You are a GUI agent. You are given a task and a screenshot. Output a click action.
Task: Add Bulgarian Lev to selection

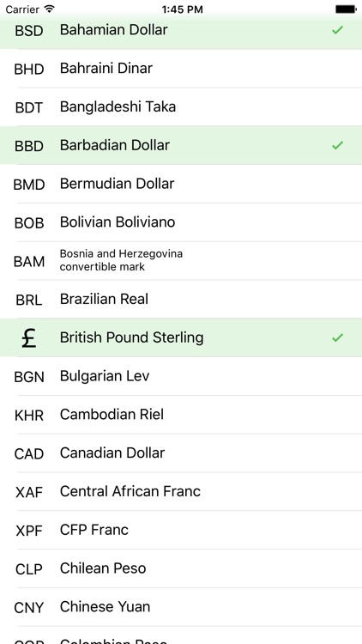181,376
